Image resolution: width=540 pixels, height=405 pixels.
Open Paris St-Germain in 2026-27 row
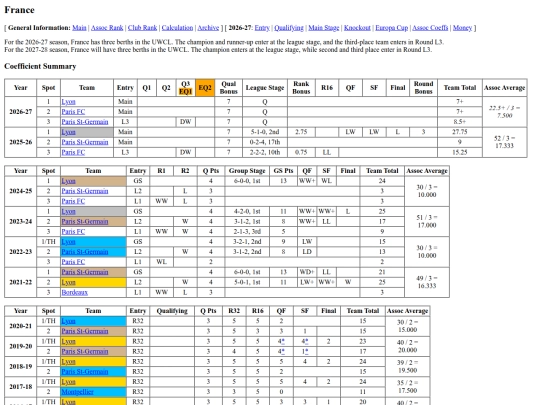click(85, 122)
